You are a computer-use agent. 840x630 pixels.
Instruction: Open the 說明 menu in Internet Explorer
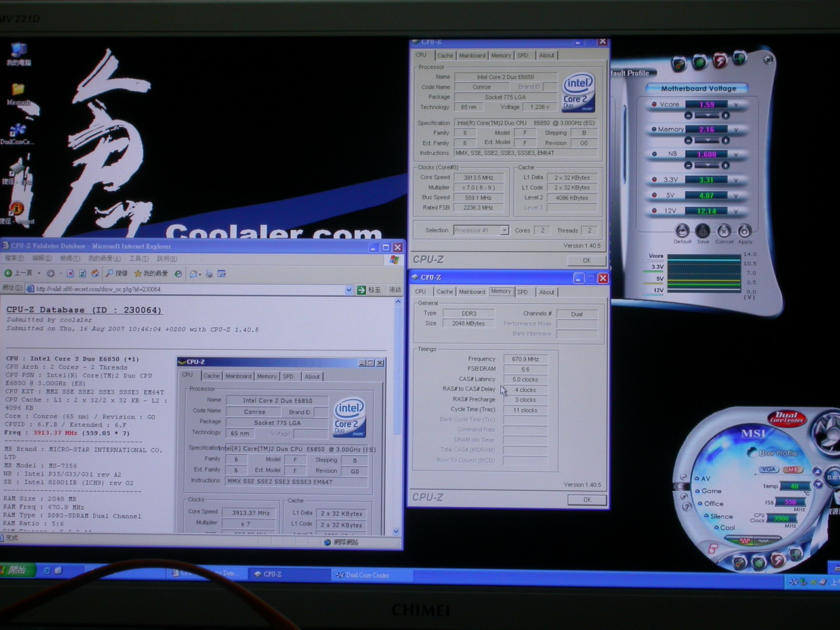(x=167, y=259)
